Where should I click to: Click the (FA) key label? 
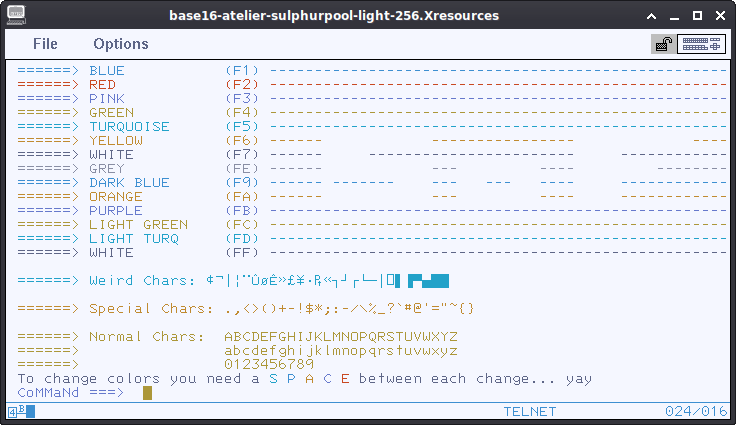242,197
